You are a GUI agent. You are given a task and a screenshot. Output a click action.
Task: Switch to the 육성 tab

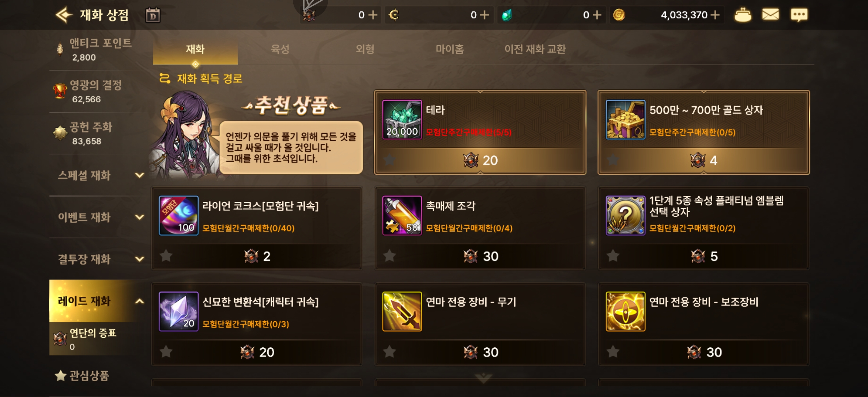click(x=280, y=49)
